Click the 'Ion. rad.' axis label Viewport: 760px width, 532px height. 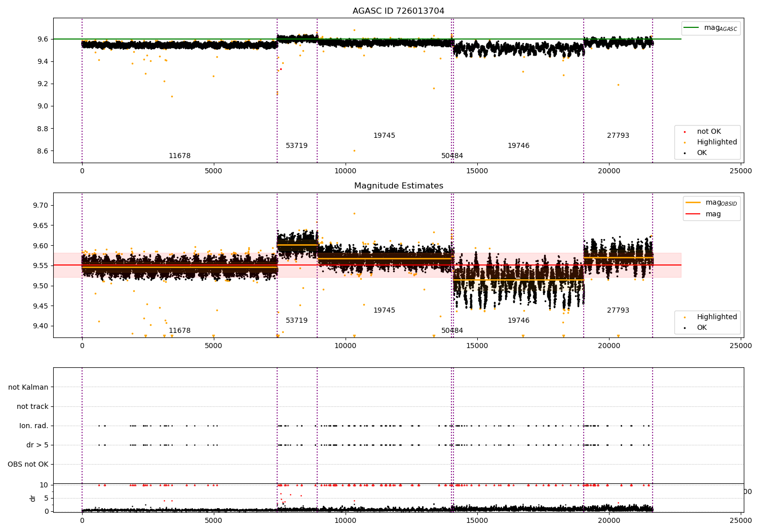(34, 426)
